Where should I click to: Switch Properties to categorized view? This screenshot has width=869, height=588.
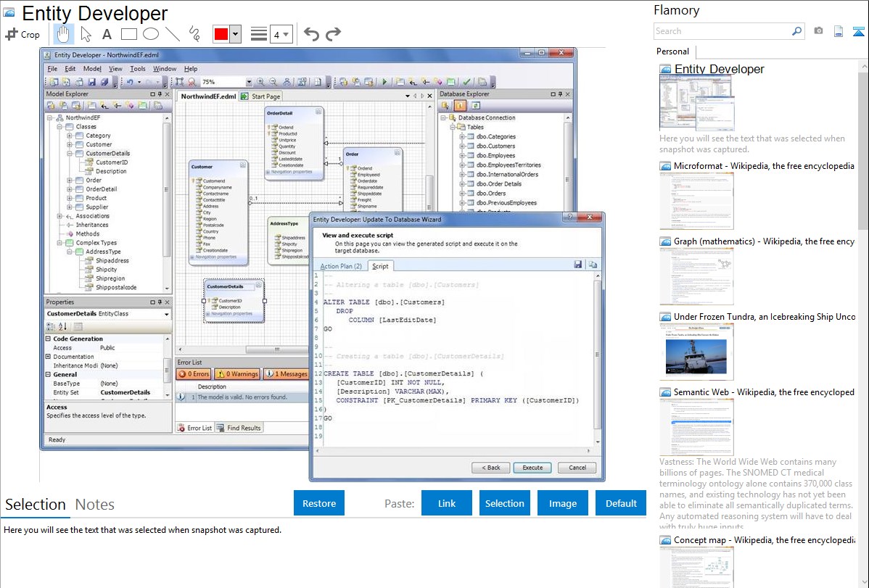pyautogui.click(x=51, y=327)
